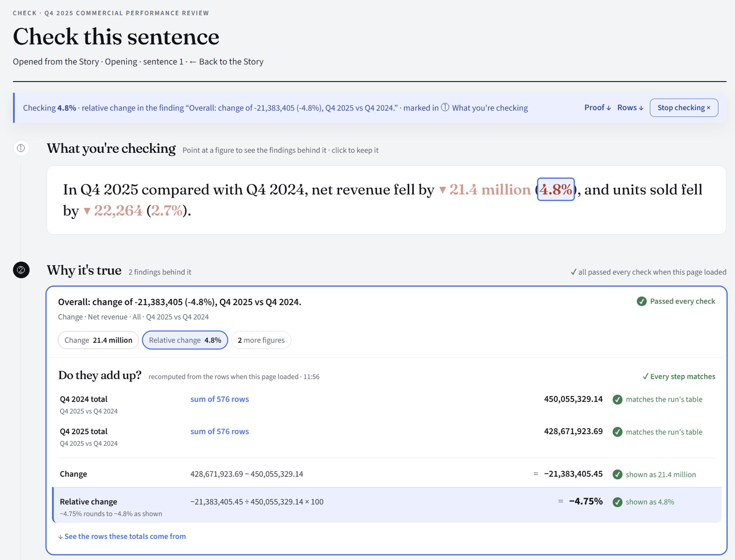Click the all passed every check status

coord(648,272)
